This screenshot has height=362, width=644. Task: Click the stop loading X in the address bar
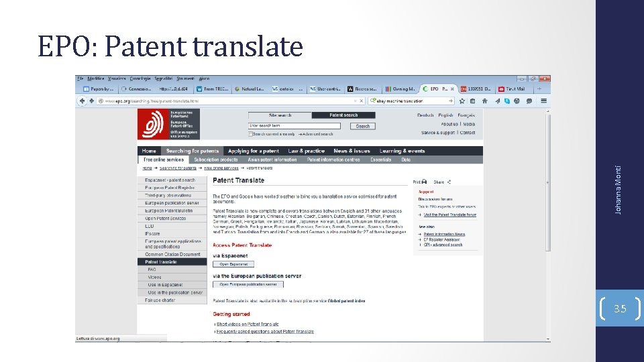tap(362, 101)
